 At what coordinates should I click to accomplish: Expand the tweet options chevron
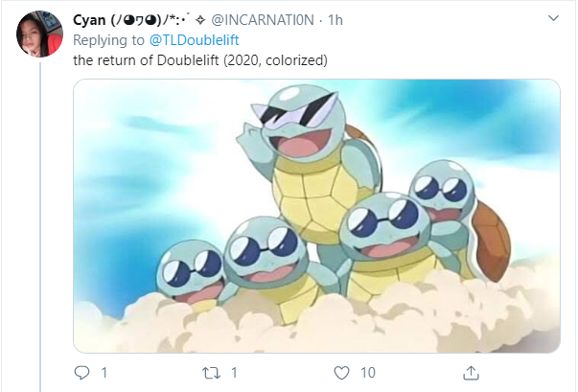click(553, 19)
